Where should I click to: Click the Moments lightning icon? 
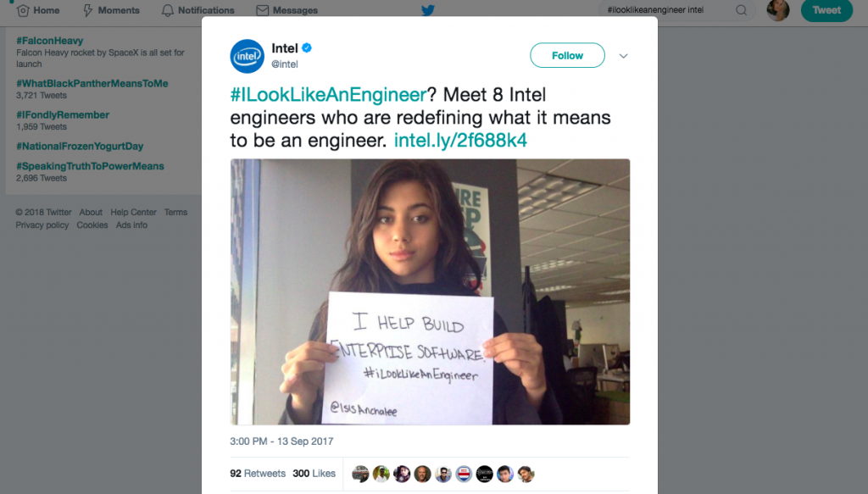click(87, 10)
